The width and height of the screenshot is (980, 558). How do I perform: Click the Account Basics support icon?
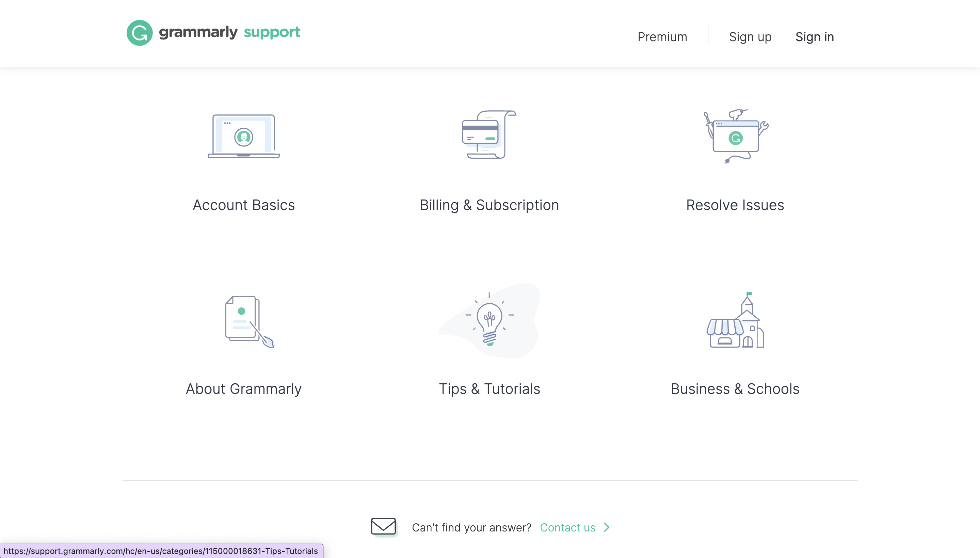point(244,135)
